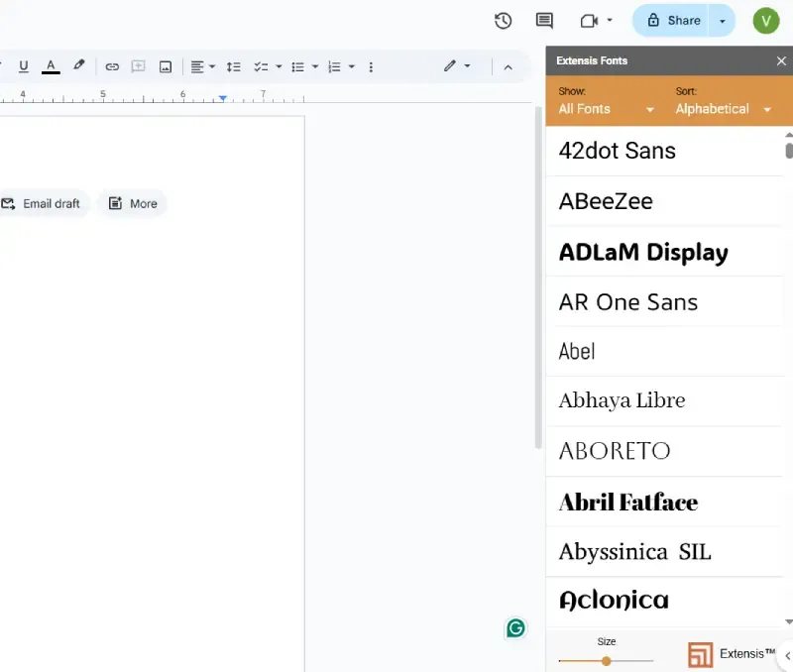Click the numbered list icon
The width and height of the screenshot is (793, 672).
tap(334, 66)
